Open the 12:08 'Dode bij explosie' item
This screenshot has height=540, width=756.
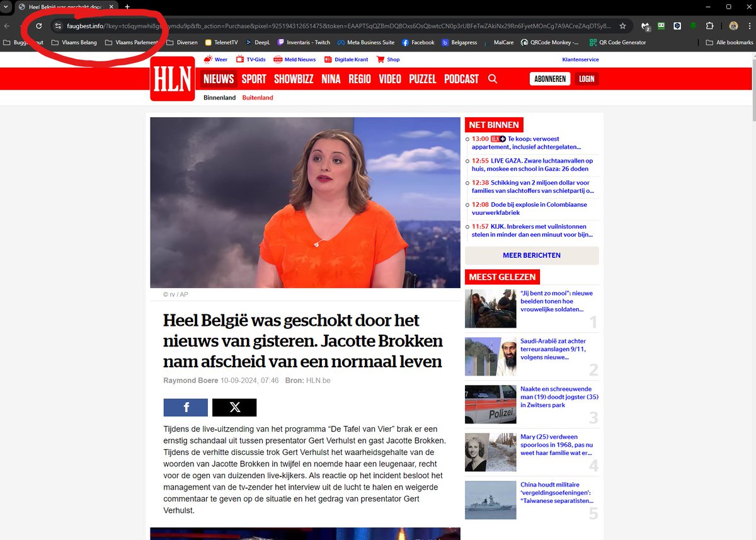tap(532, 209)
